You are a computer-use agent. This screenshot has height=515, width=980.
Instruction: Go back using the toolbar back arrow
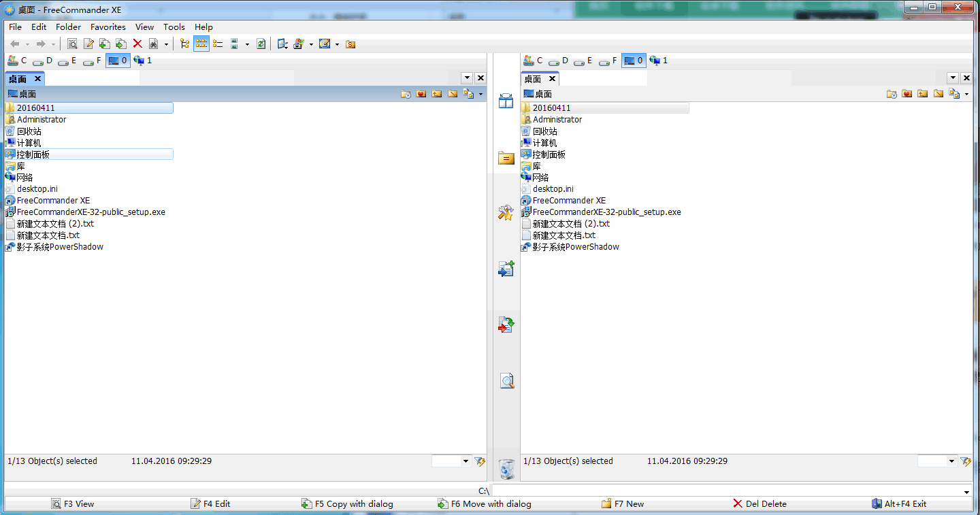tap(15, 44)
